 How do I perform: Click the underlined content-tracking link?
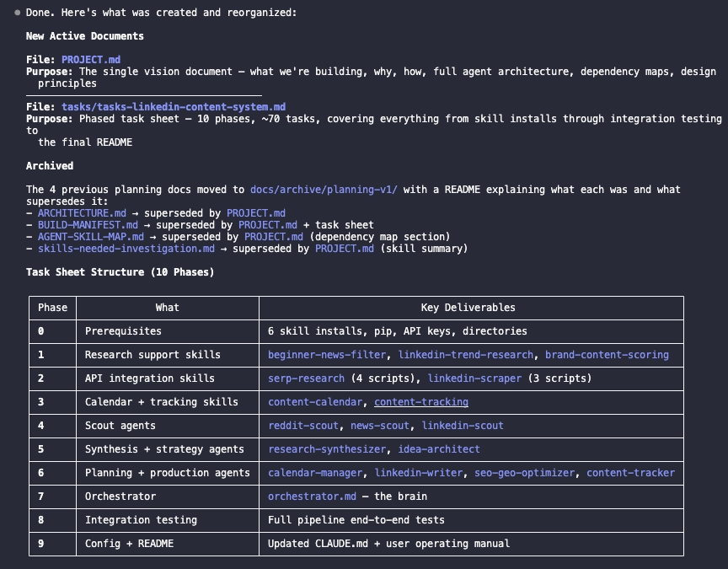[421, 402]
